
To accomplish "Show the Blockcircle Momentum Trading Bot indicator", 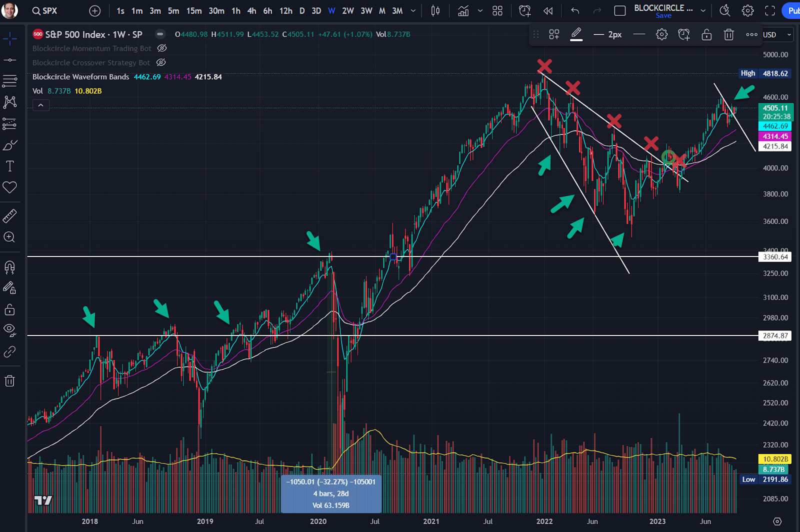I will click(x=161, y=48).
